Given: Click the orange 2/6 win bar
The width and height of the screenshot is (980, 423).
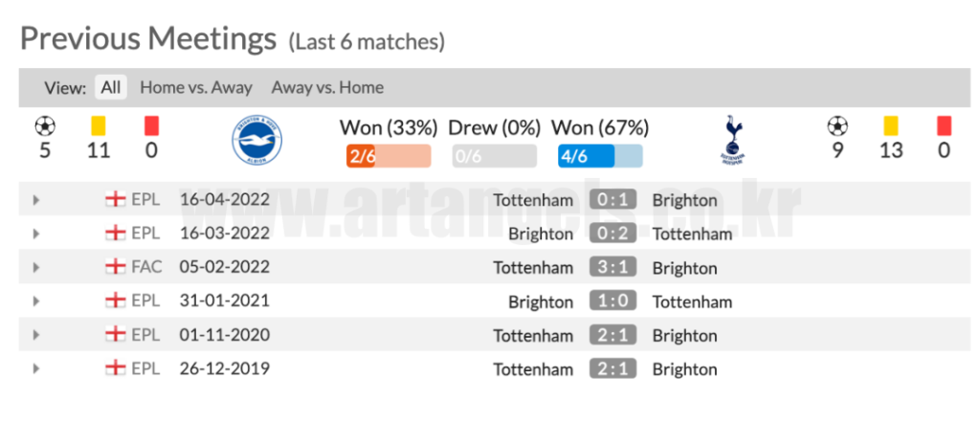Looking at the screenshot, I should [388, 156].
